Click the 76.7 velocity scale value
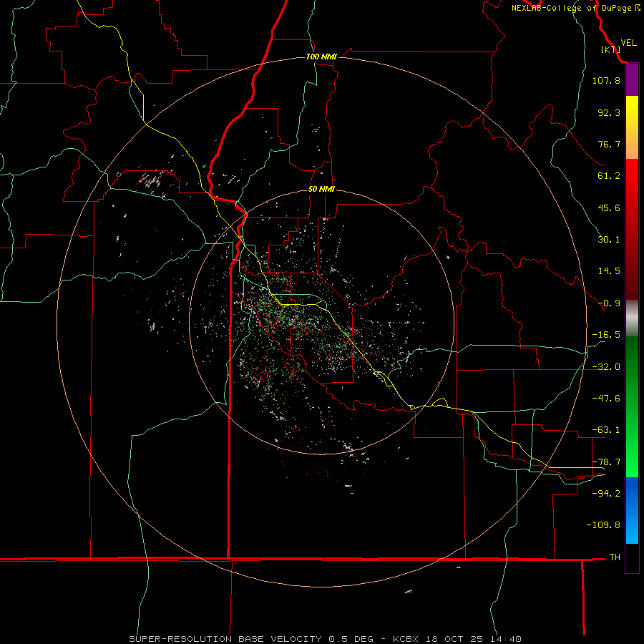The image size is (644, 644). tap(609, 144)
